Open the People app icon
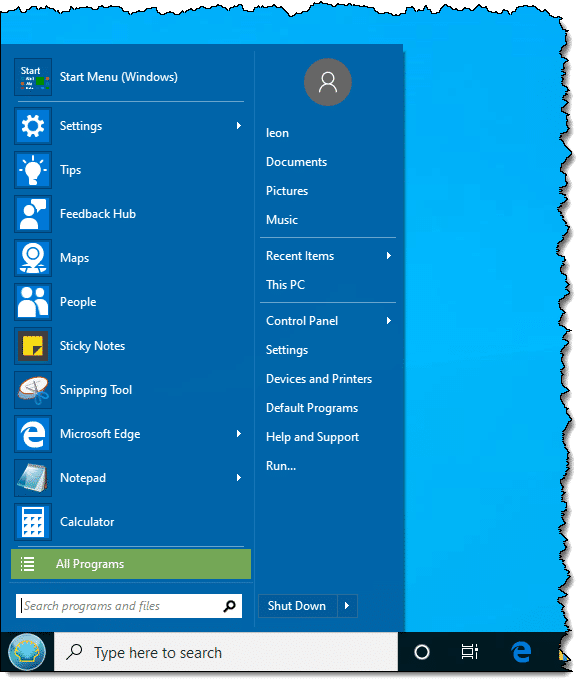This screenshot has width=585, height=683. point(33,302)
